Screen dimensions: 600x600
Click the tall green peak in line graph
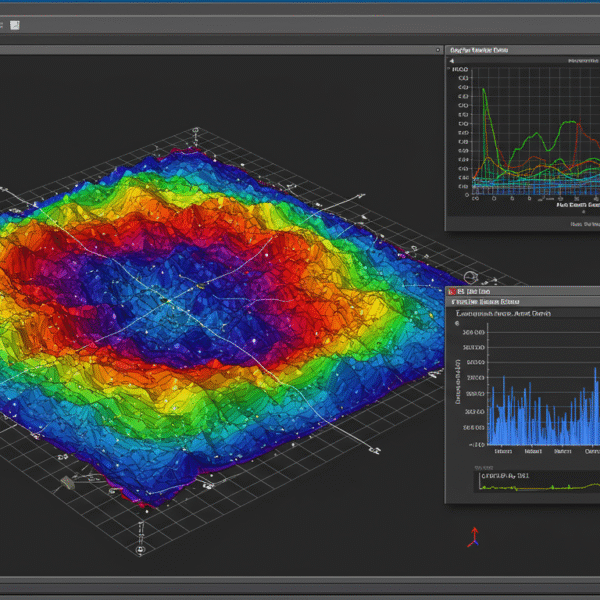[485, 92]
